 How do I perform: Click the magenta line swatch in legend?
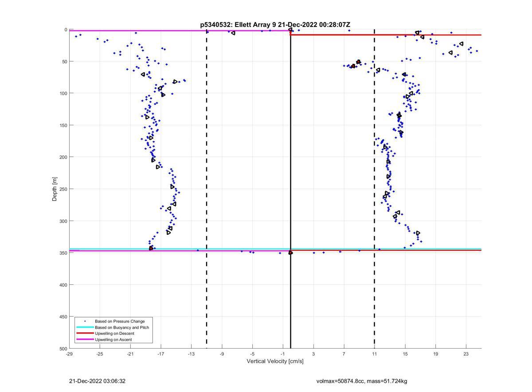(x=85, y=340)
